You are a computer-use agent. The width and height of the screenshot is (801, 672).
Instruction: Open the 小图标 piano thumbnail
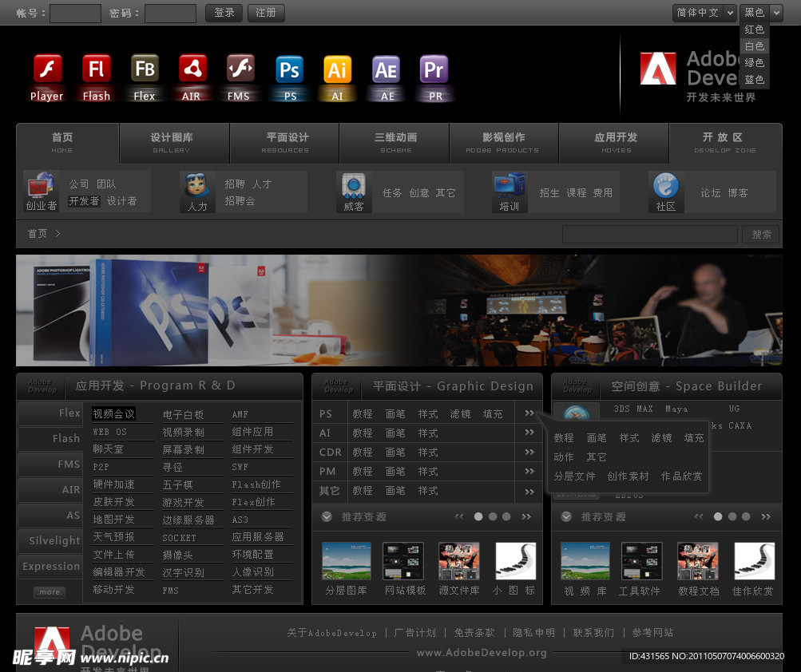point(515,561)
